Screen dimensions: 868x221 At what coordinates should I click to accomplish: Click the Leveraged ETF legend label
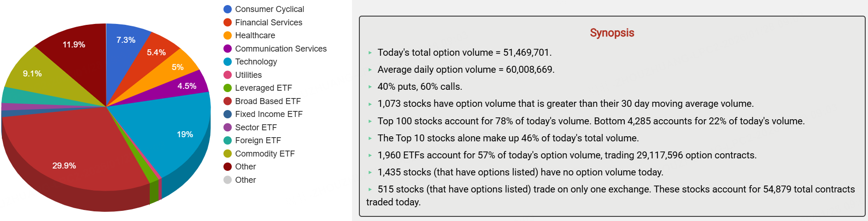click(263, 88)
